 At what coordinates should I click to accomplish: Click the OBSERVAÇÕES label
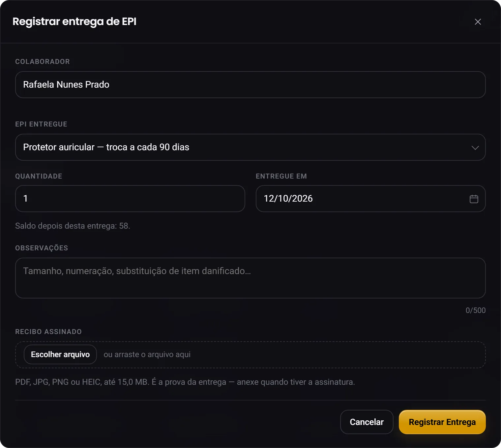point(42,248)
